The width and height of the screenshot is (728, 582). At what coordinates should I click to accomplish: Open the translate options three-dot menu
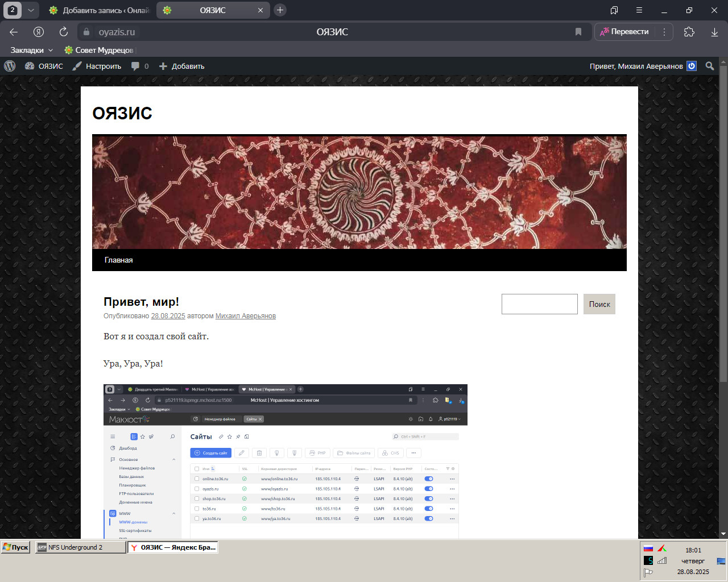click(664, 32)
